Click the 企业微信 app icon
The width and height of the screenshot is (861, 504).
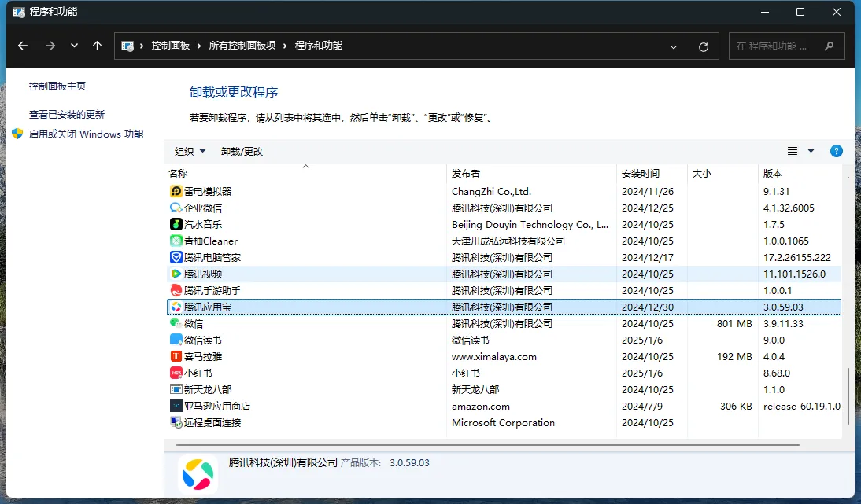(176, 208)
